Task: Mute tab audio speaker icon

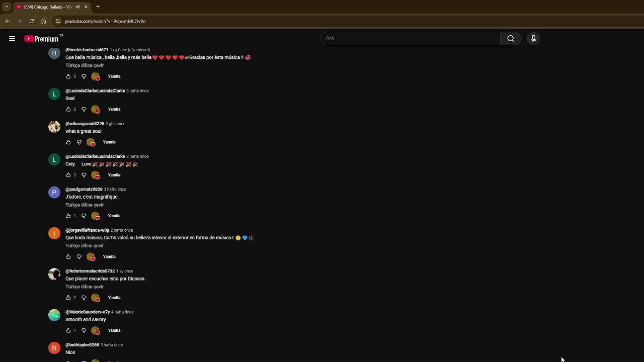Action: click(78, 7)
